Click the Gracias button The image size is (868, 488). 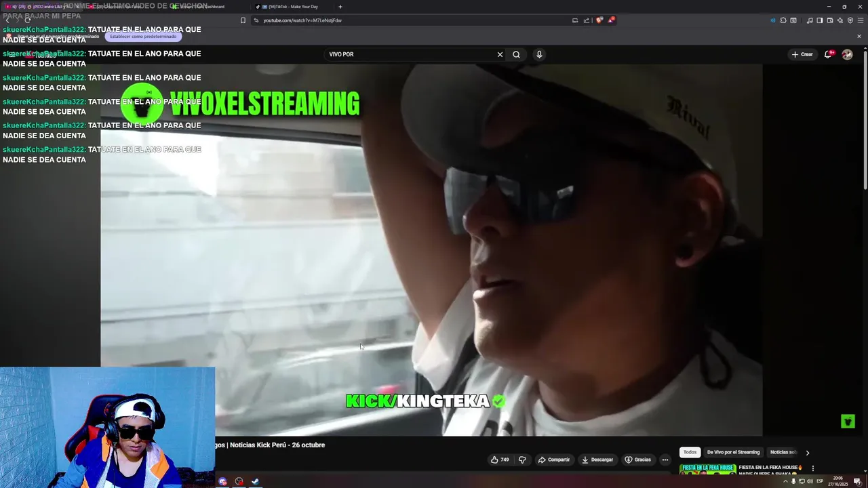[x=638, y=460]
